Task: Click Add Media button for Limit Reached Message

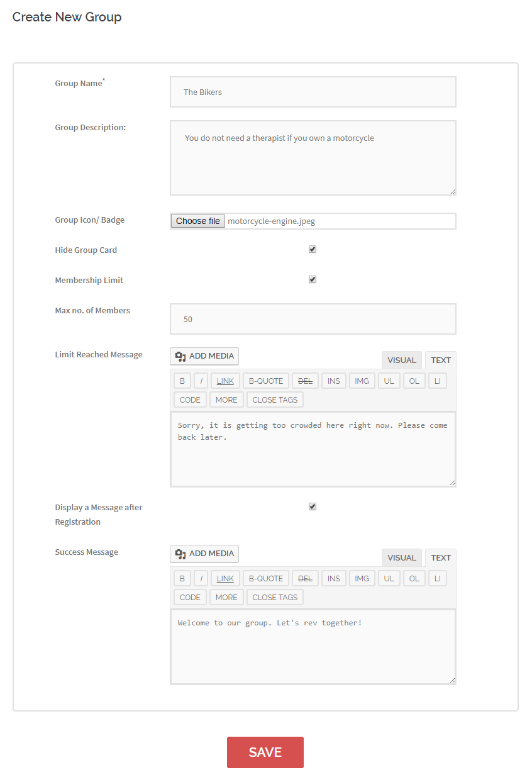Action: point(204,356)
